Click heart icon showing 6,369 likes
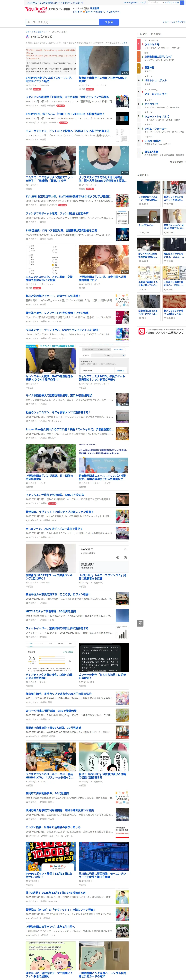This screenshot has height=980, width=186. click(x=165, y=232)
